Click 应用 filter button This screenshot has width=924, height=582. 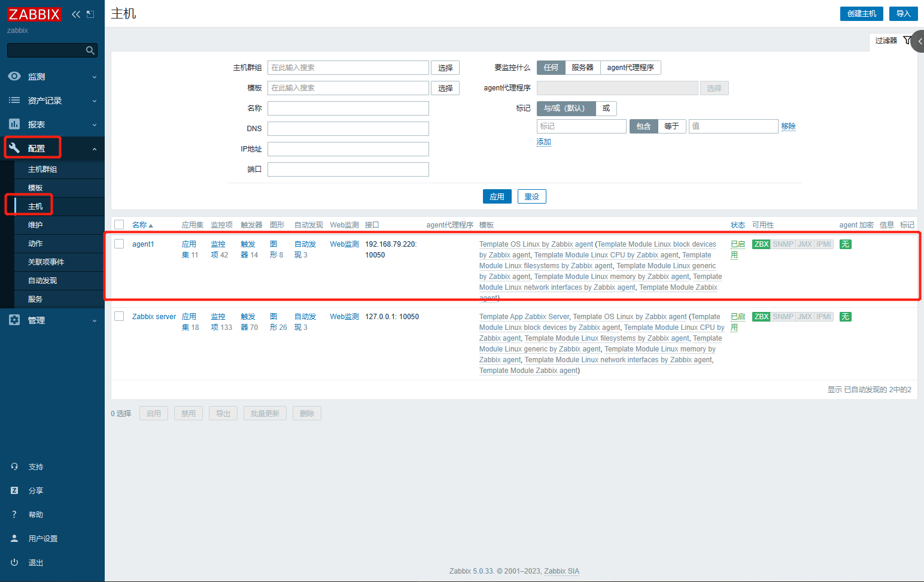(497, 196)
